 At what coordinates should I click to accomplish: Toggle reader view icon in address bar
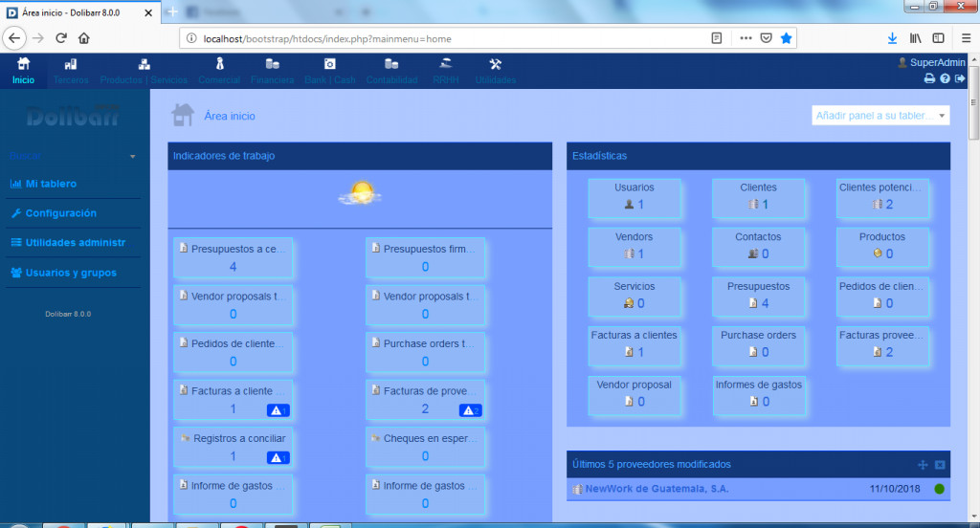click(716, 38)
